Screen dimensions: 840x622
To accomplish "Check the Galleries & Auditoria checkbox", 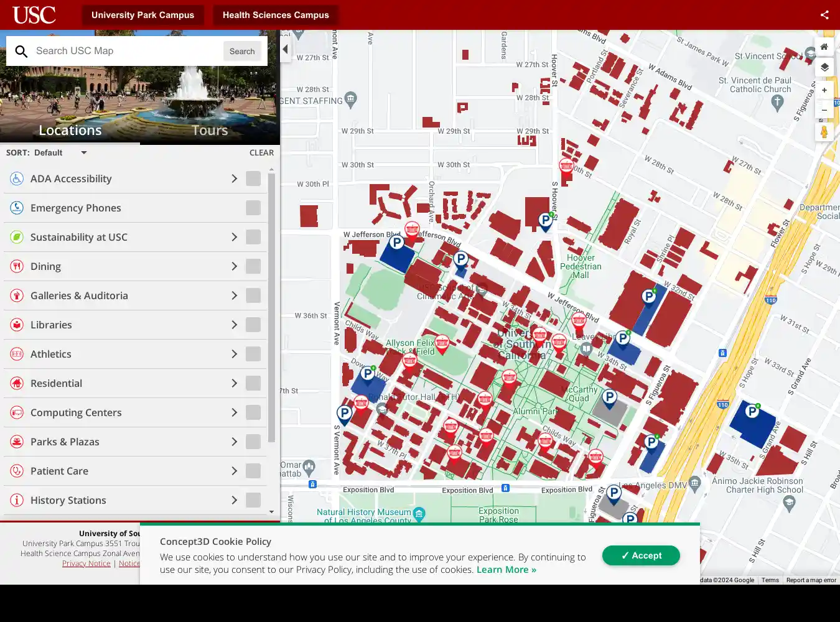I will pyautogui.click(x=253, y=295).
